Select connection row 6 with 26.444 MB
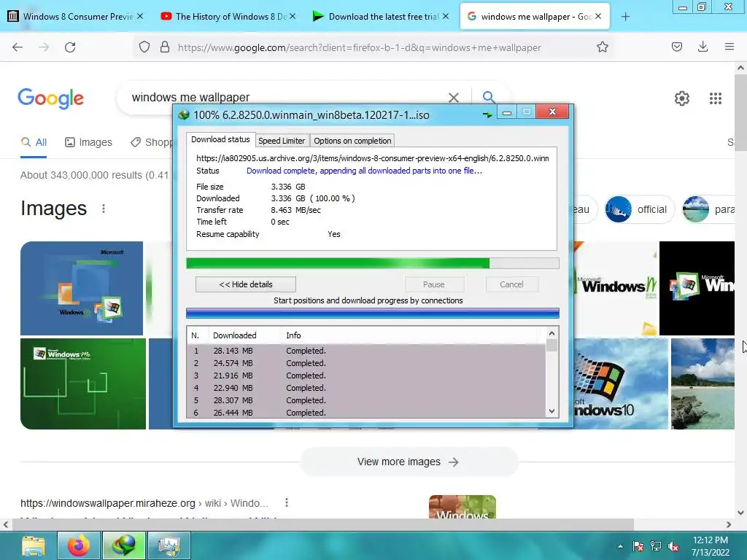 366,413
